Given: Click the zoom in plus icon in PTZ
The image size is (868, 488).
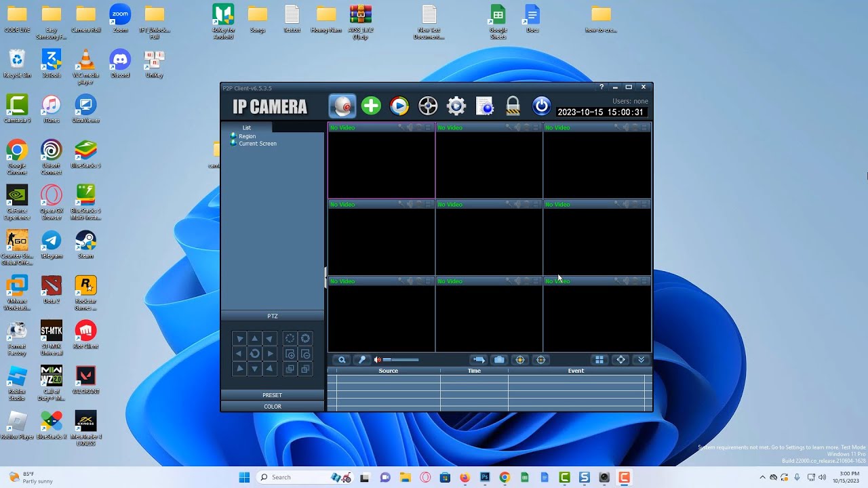Looking at the screenshot, I should (290, 354).
